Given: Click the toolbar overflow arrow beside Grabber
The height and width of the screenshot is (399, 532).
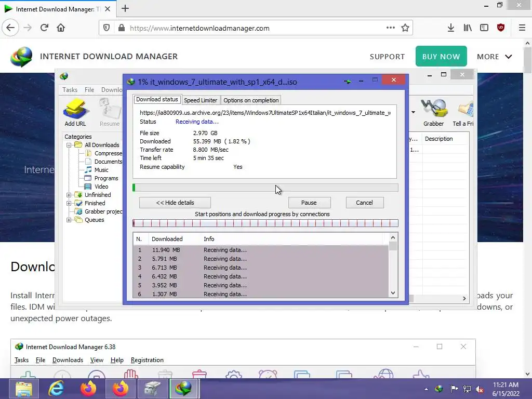Looking at the screenshot, I should [413, 112].
